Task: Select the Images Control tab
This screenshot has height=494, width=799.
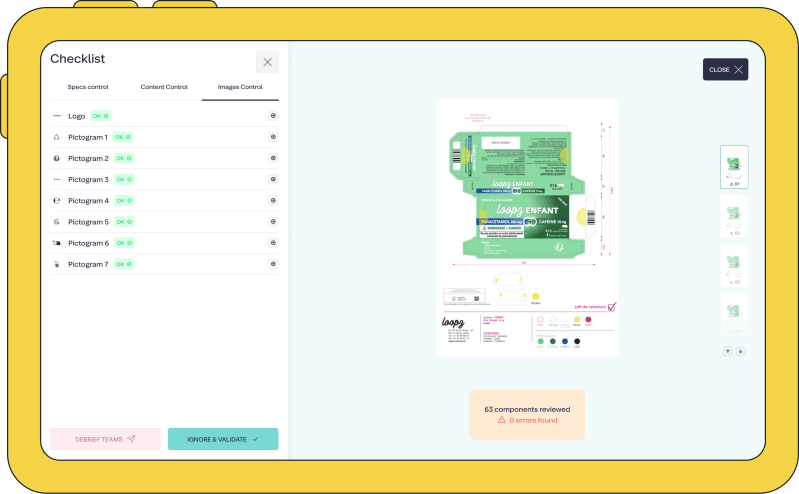Action: pyautogui.click(x=240, y=87)
